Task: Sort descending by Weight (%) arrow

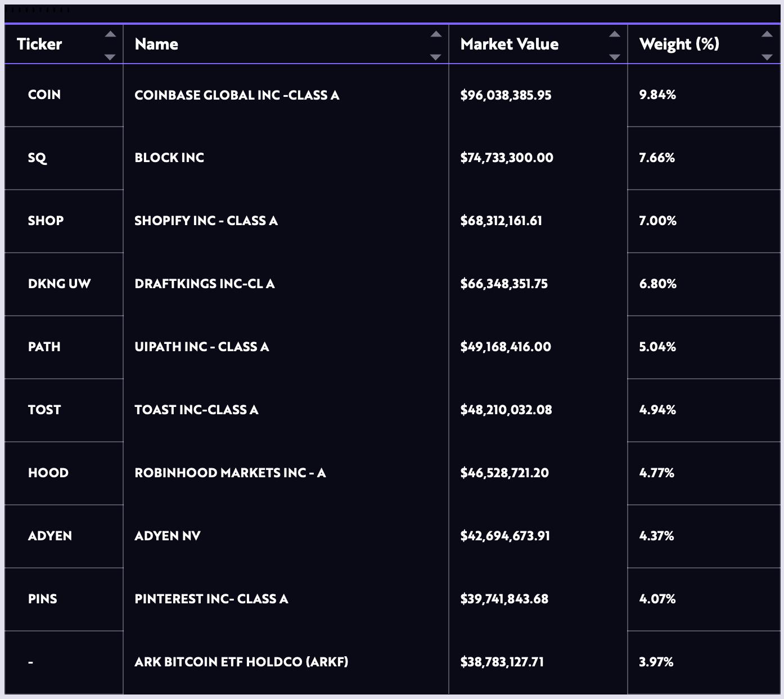Action: (x=767, y=57)
